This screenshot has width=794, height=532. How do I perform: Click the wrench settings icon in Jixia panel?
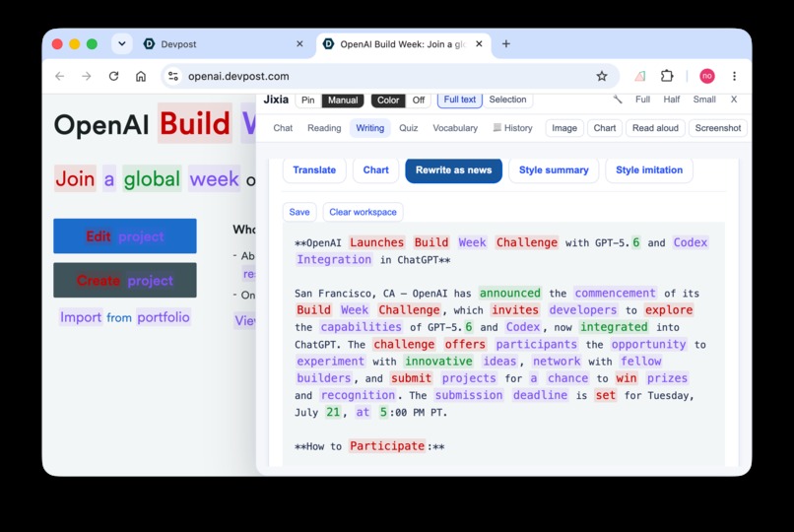click(618, 100)
